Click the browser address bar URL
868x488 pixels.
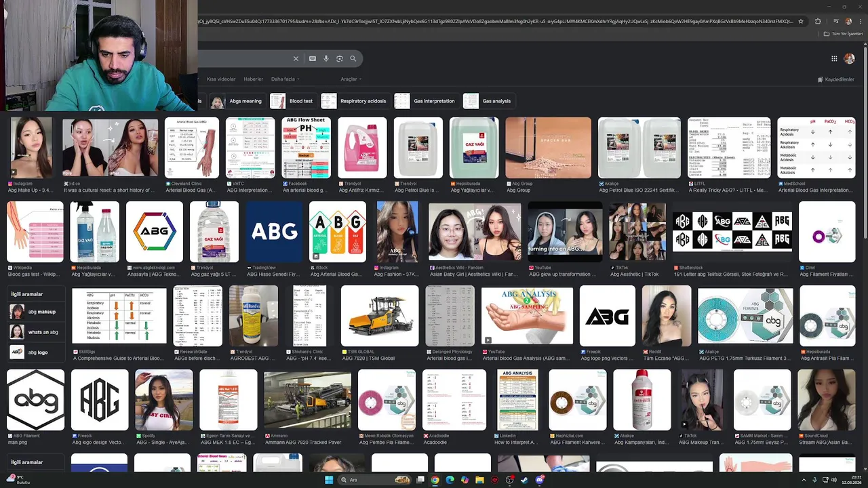coord(495,21)
